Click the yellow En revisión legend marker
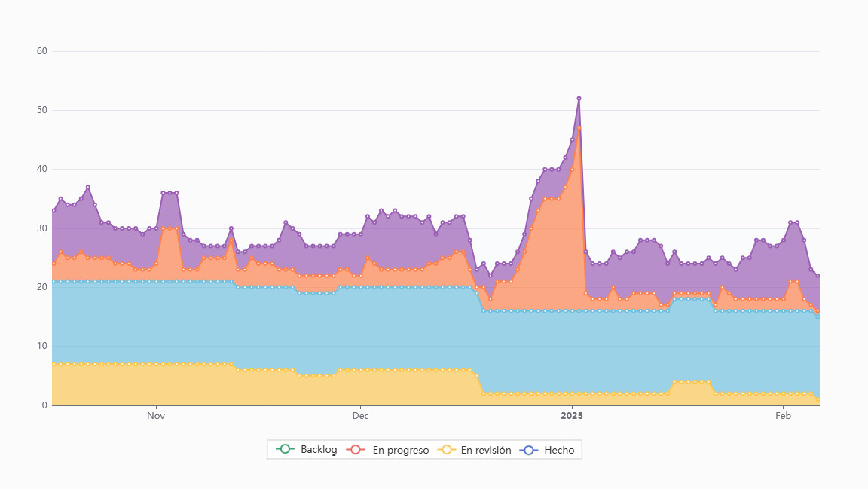This screenshot has height=489, width=868. tap(446, 450)
